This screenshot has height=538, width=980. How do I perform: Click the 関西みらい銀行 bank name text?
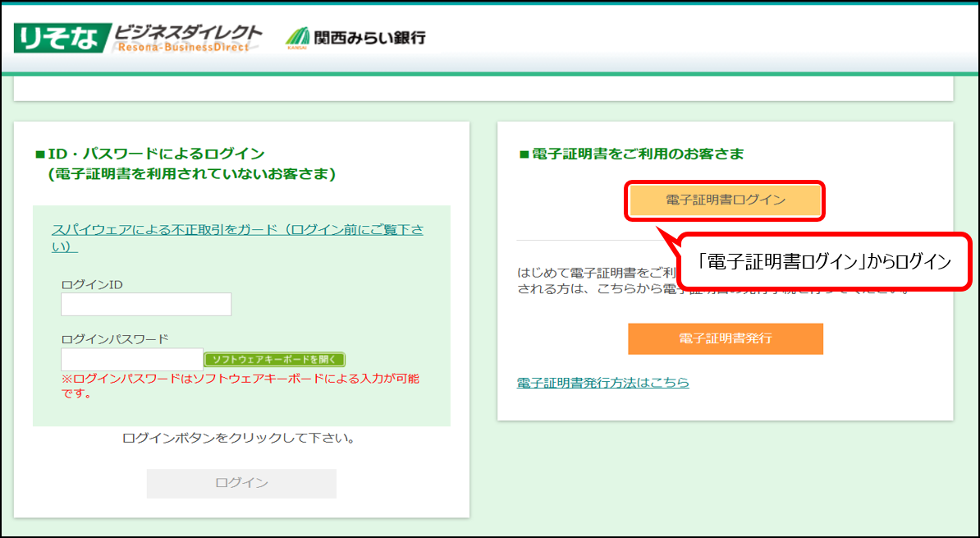click(369, 38)
